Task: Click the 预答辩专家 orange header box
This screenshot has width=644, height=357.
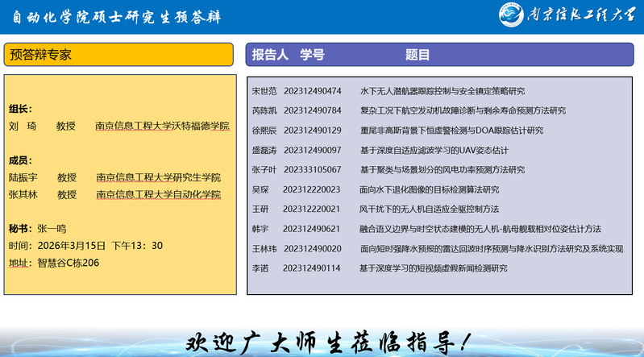Action: tap(118, 54)
